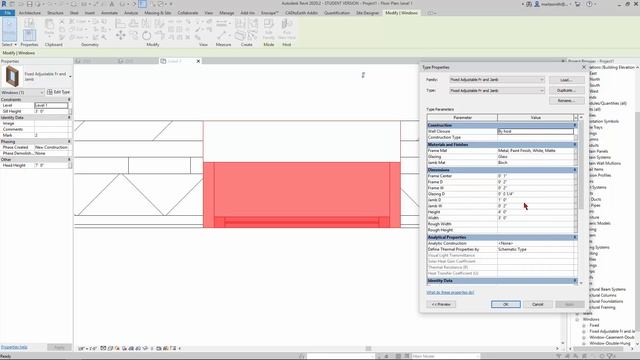Click the Wall Closure value field
The height and width of the screenshot is (360, 640).
(x=535, y=131)
